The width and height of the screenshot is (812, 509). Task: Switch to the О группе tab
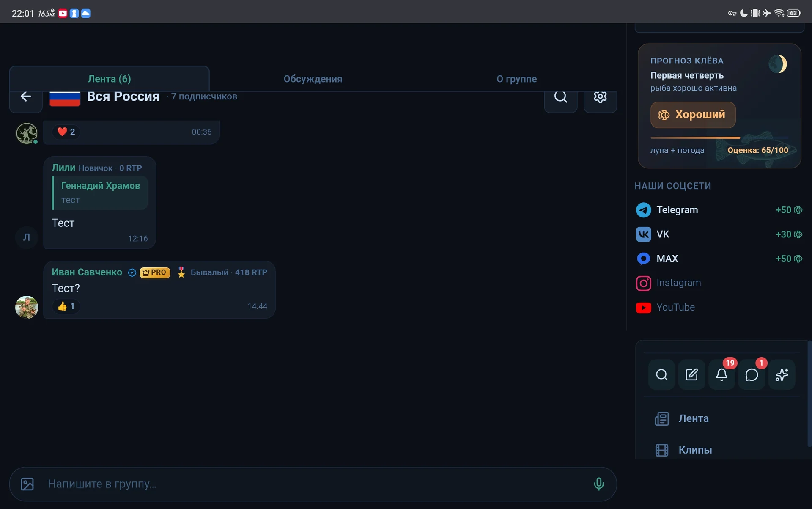pos(516,79)
